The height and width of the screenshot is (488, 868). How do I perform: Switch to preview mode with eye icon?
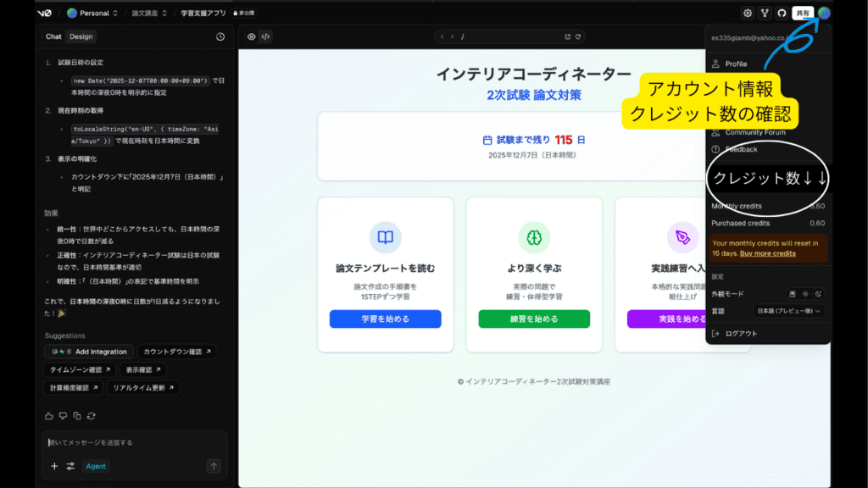tap(252, 36)
